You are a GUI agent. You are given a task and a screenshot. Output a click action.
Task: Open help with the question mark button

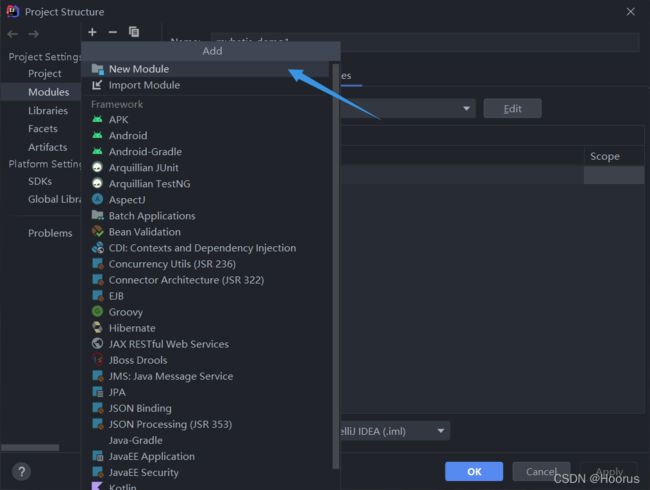[x=21, y=471]
